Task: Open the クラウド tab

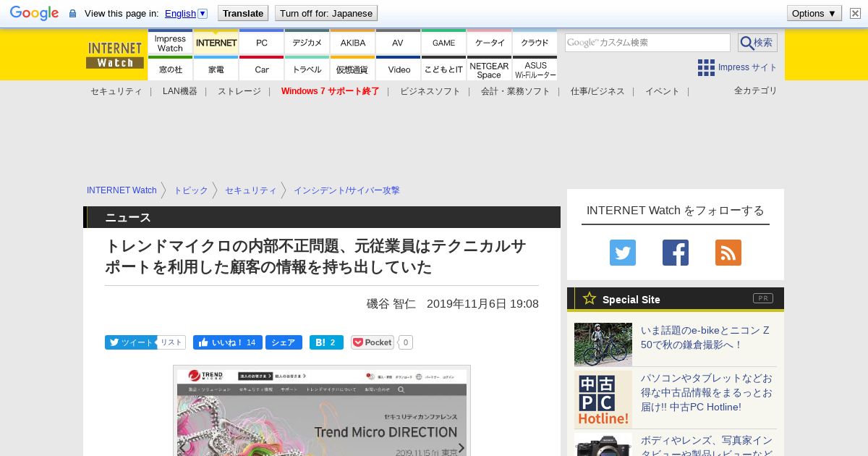Action: click(x=535, y=43)
